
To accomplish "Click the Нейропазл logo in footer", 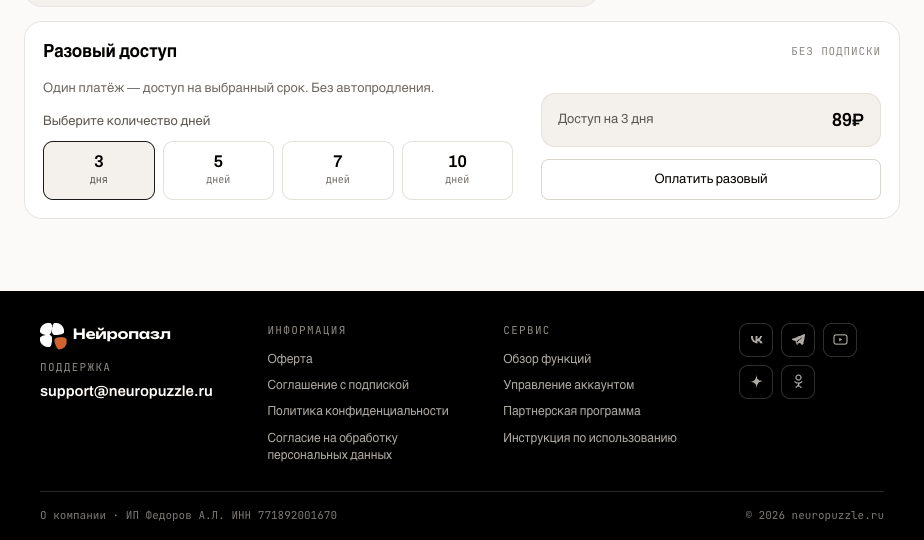I will point(105,335).
